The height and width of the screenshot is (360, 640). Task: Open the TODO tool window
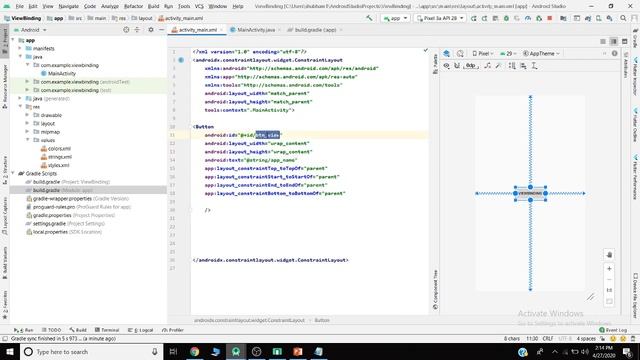[x=51, y=330]
